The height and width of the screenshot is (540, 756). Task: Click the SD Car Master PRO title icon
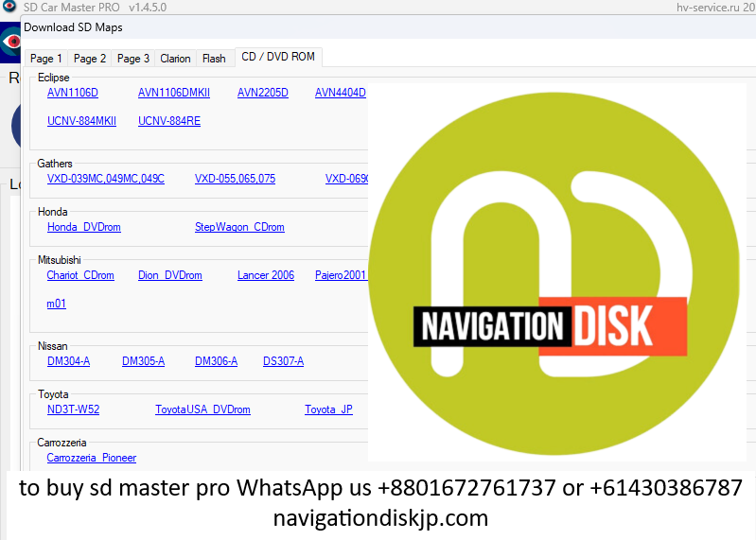pyautogui.click(x=9, y=6)
